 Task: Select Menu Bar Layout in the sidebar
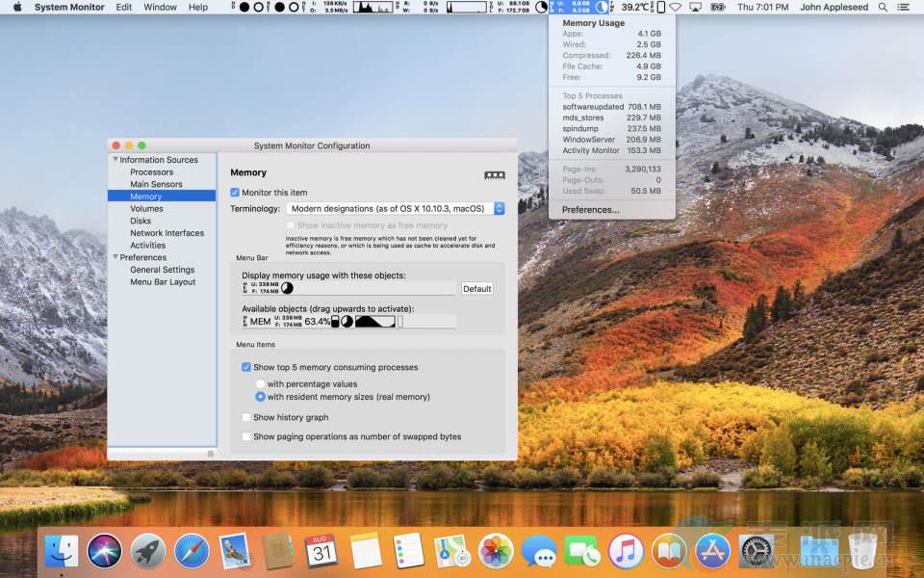tap(163, 282)
